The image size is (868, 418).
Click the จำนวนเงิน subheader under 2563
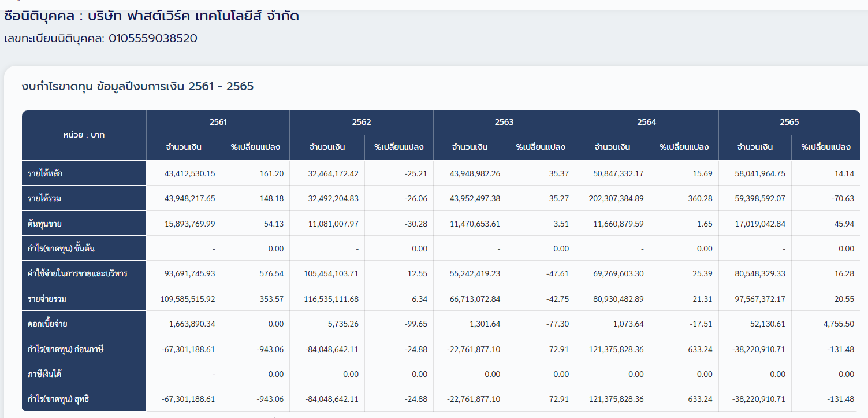click(x=470, y=147)
